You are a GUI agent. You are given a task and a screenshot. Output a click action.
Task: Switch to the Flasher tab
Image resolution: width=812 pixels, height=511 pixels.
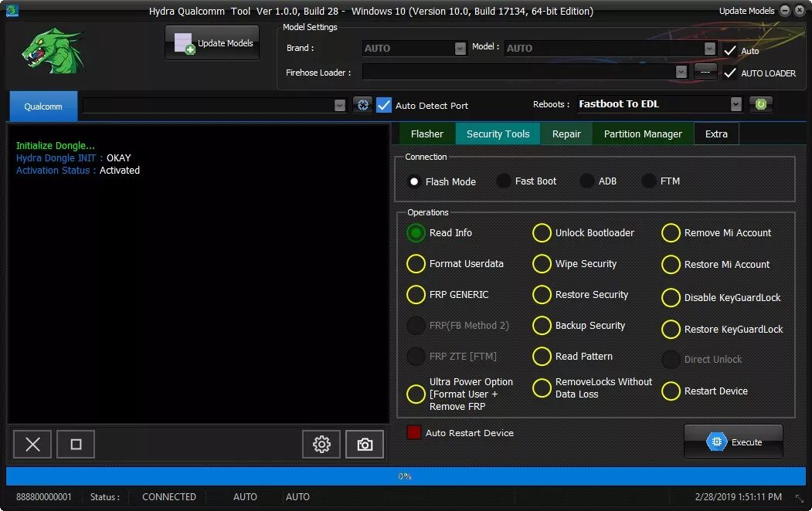426,134
